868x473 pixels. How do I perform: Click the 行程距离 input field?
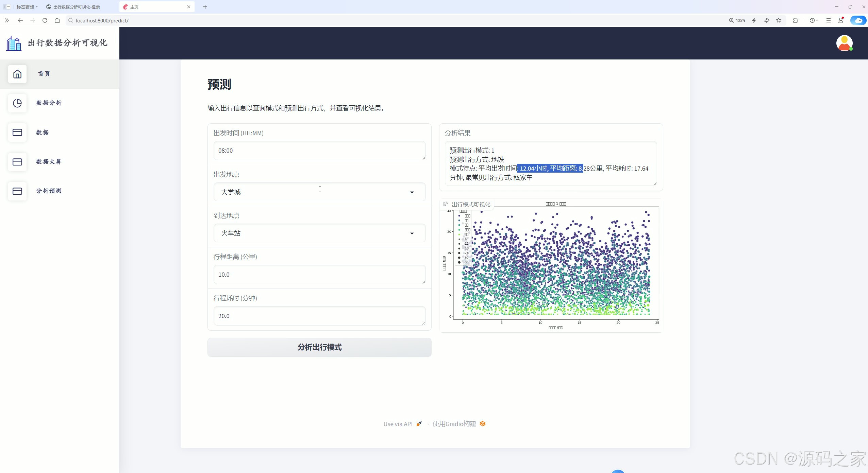319,275
